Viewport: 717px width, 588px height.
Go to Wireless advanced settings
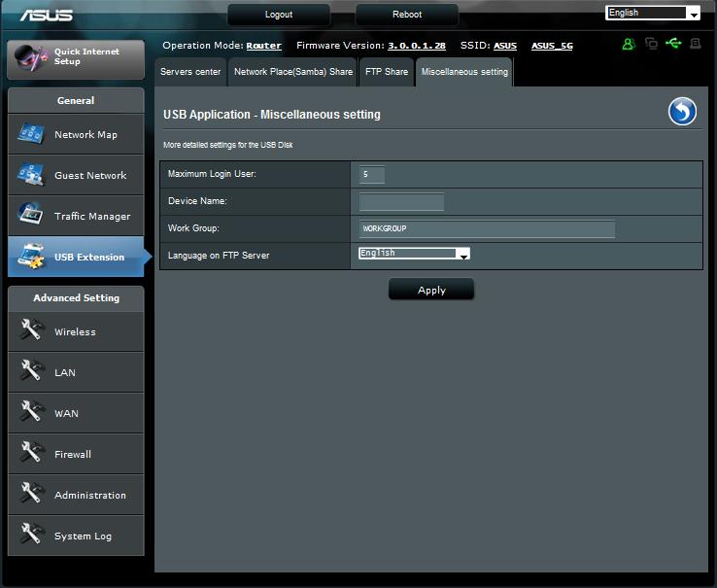coord(76,331)
